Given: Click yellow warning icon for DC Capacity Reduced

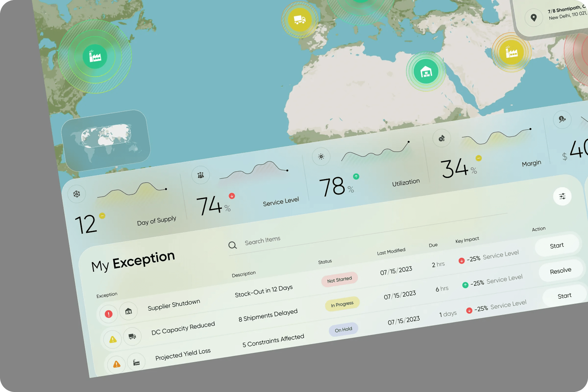Looking at the screenshot, I should [113, 339].
